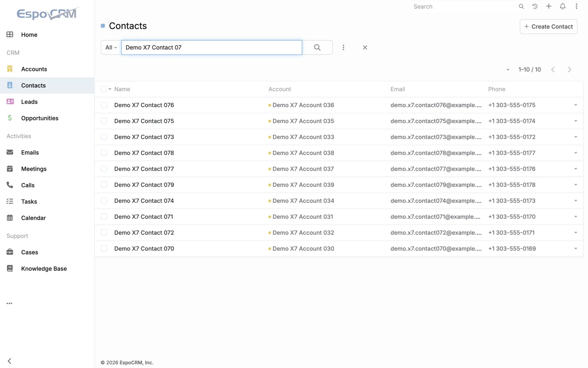Open account Demo X7 Account 030
The width and height of the screenshot is (588, 368).
click(x=303, y=249)
